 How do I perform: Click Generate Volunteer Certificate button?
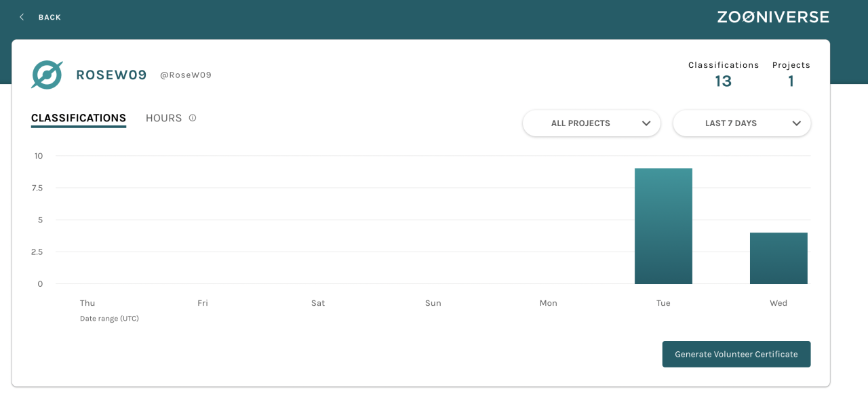point(736,354)
